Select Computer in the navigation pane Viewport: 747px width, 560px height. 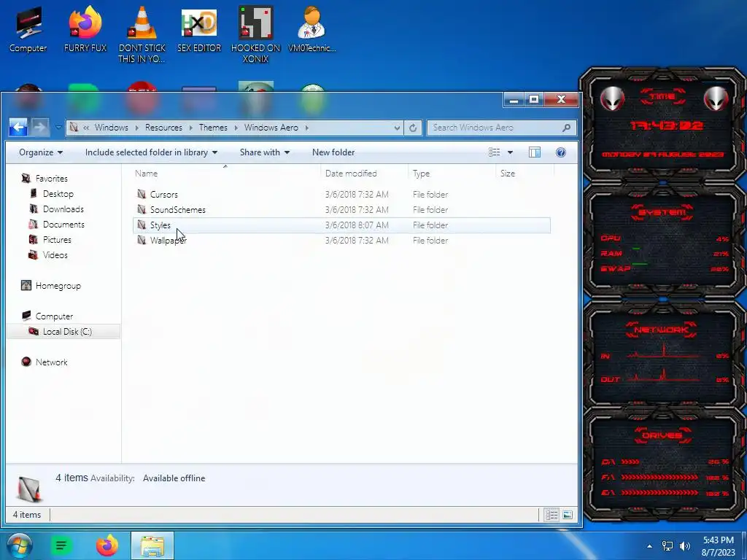(54, 316)
